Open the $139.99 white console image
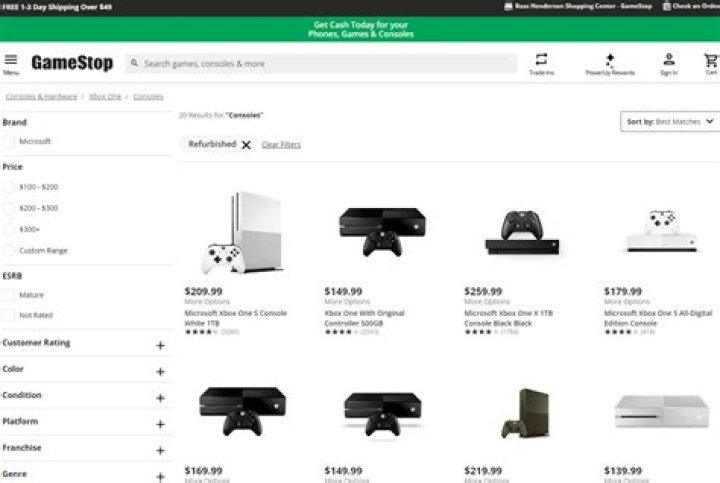 pyautogui.click(x=662, y=412)
